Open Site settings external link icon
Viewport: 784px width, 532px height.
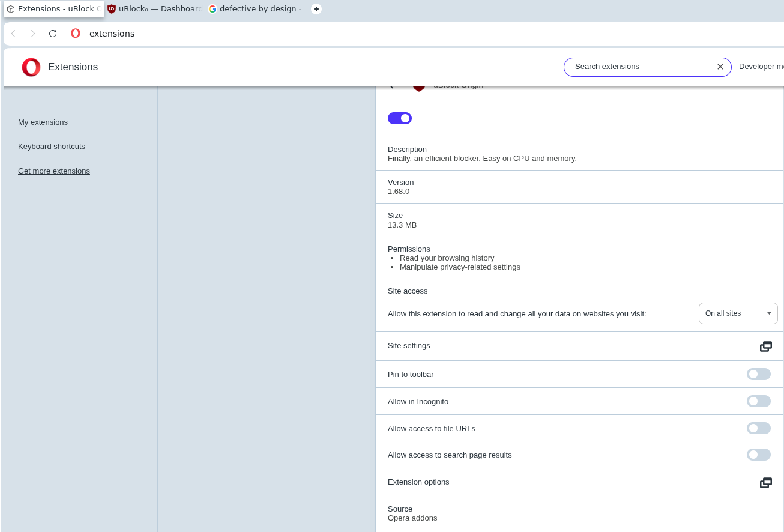point(765,346)
